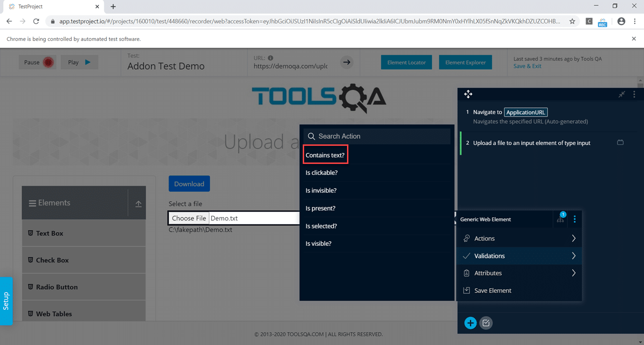
Task: Click the checkmark validation round button
Action: 486,323
